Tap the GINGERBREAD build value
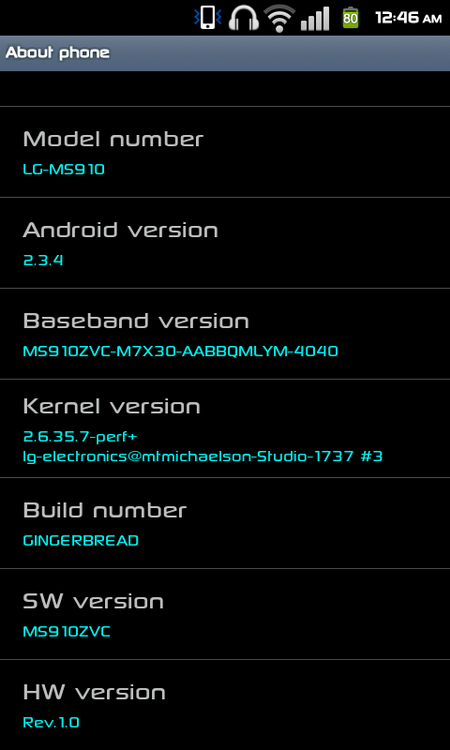The width and height of the screenshot is (450, 750). coord(81,540)
